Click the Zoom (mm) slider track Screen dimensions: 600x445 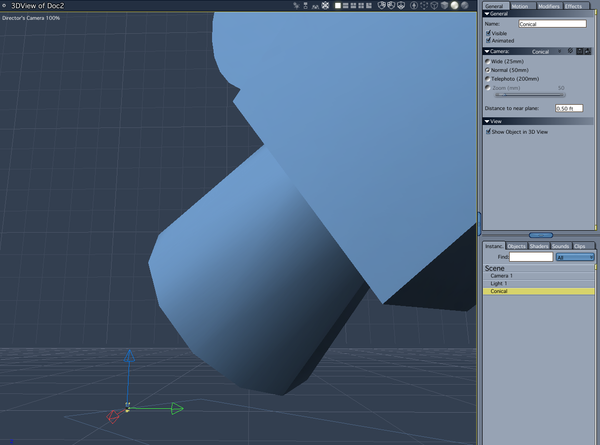pyautogui.click(x=530, y=95)
